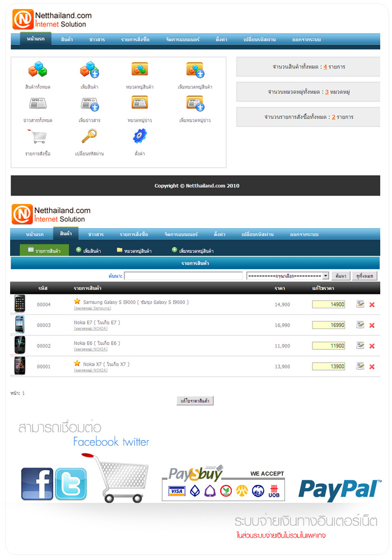Click the ดูทั้งหมด view-all button
Screen dimensions: 392x560
tap(365, 276)
